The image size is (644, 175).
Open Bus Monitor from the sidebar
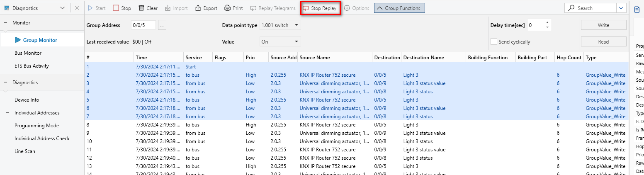coord(28,53)
